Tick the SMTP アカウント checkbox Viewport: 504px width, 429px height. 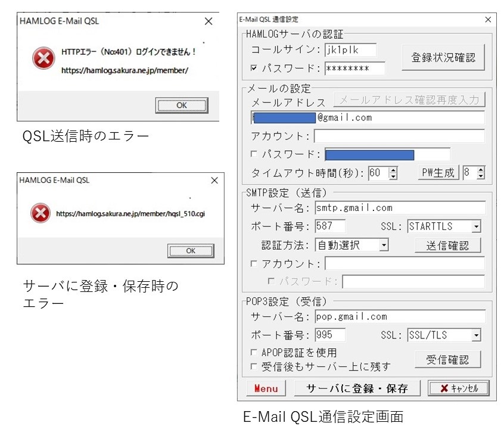click(254, 263)
